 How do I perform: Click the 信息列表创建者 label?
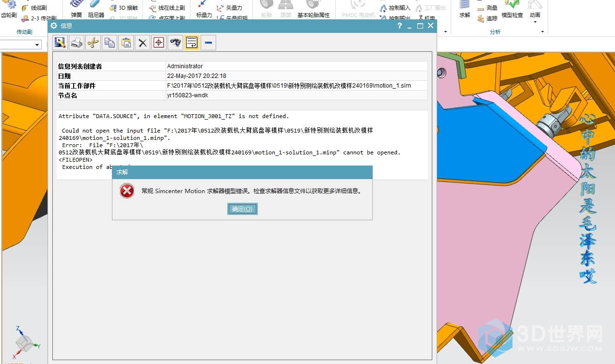point(80,66)
